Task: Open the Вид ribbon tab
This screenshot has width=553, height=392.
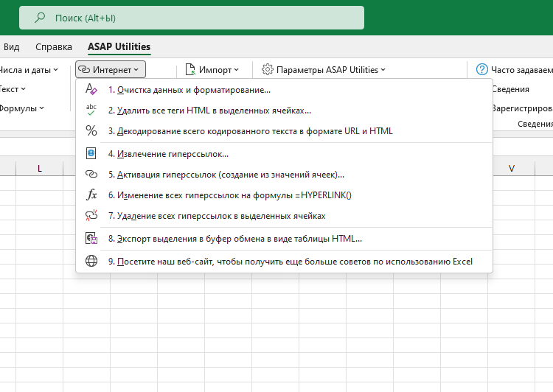Action: click(12, 46)
